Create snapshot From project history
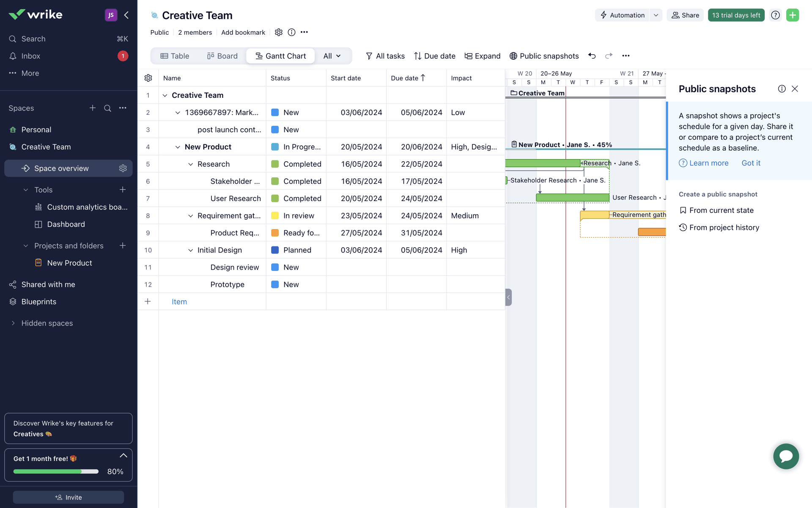Viewport: 812px width, 508px height. click(x=719, y=228)
